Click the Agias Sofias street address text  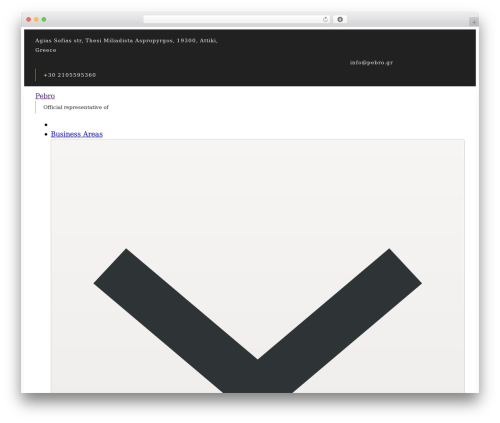click(x=126, y=45)
